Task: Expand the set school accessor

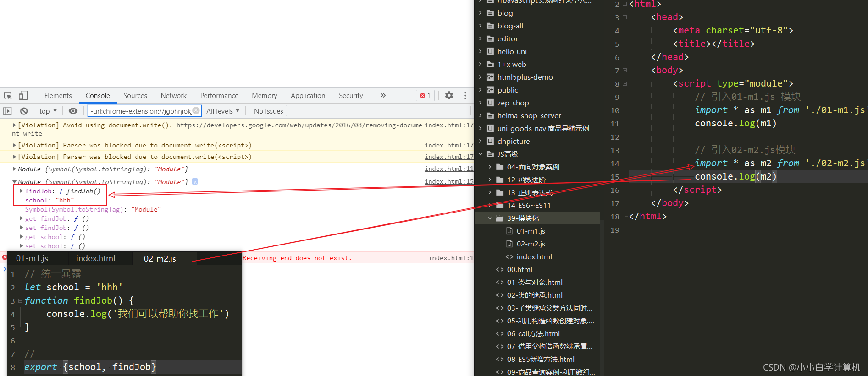Action: click(21, 246)
